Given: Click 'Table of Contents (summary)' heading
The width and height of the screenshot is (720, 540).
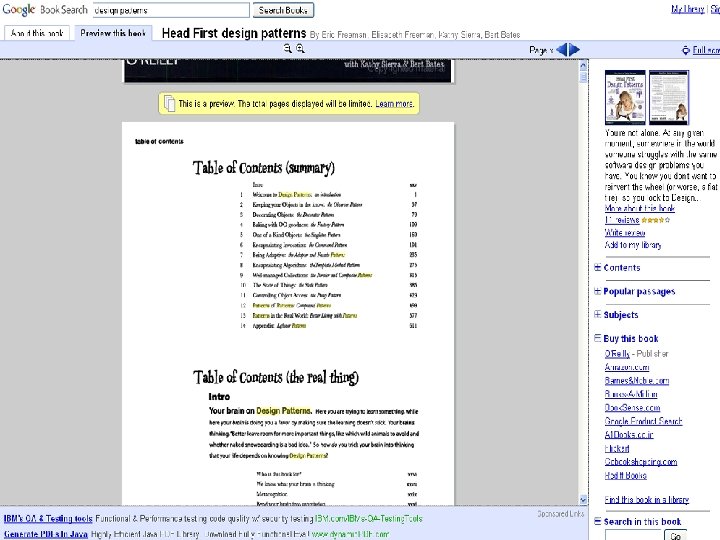Looking at the screenshot, I should pyautogui.click(x=264, y=168).
